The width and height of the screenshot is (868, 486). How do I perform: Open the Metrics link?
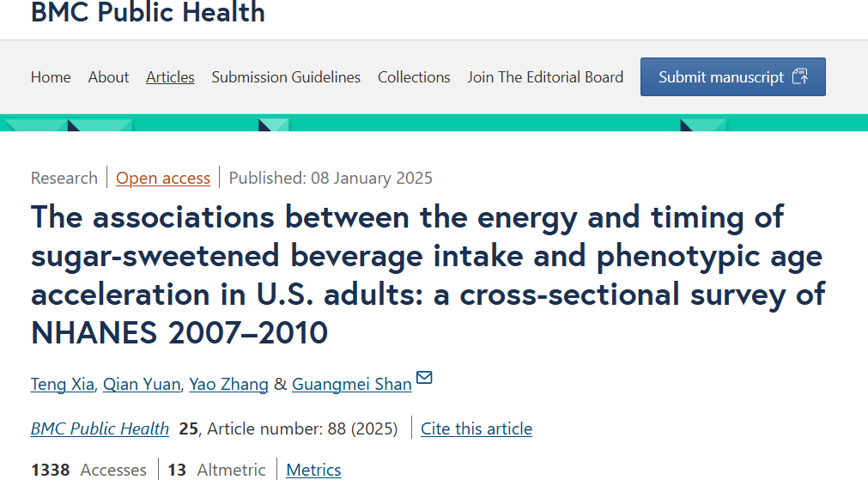coord(313,470)
